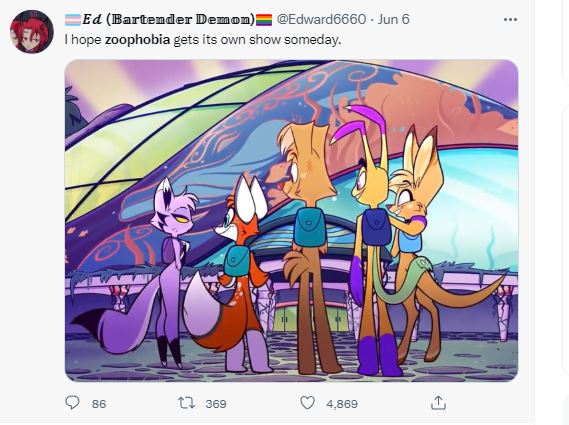Click the 86 replies count
Image resolution: width=569 pixels, height=425 pixels.
pos(99,404)
